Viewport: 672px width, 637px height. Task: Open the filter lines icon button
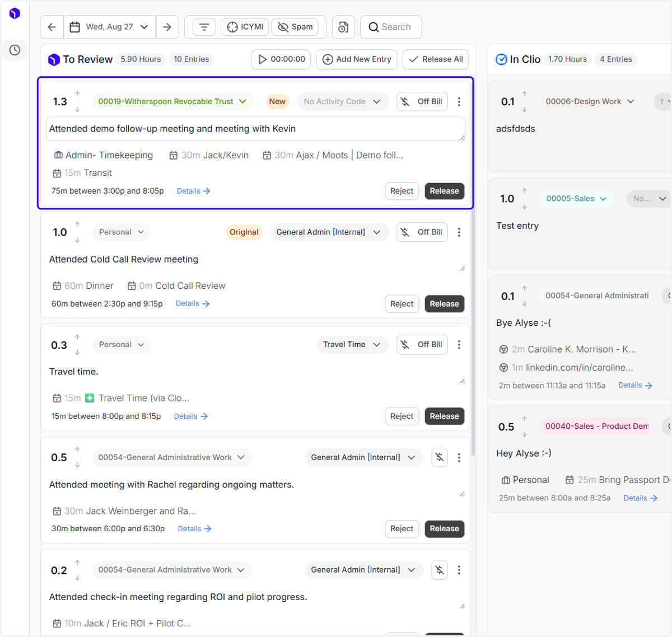pyautogui.click(x=204, y=27)
